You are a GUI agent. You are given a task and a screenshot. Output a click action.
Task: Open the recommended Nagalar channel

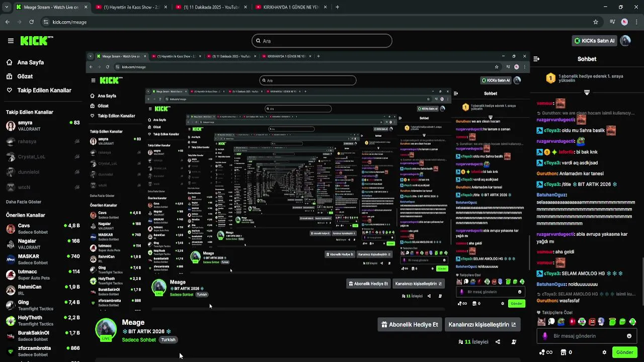(43, 244)
